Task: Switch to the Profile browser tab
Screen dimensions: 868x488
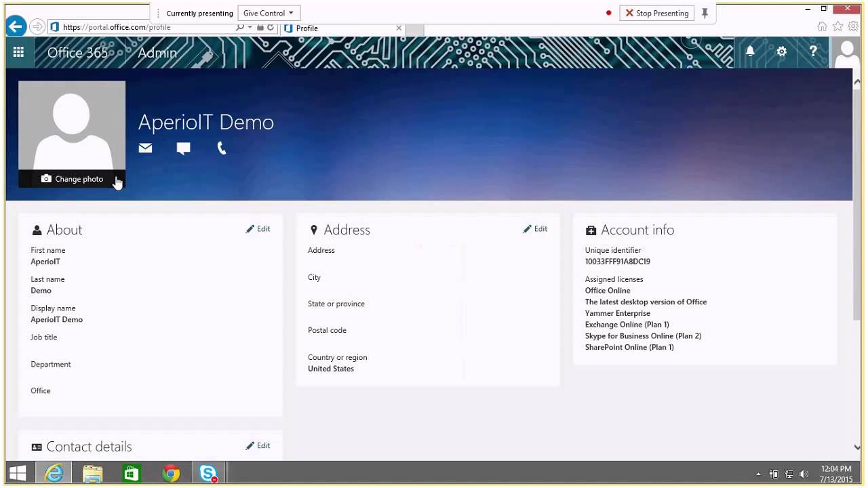Action: click(307, 28)
